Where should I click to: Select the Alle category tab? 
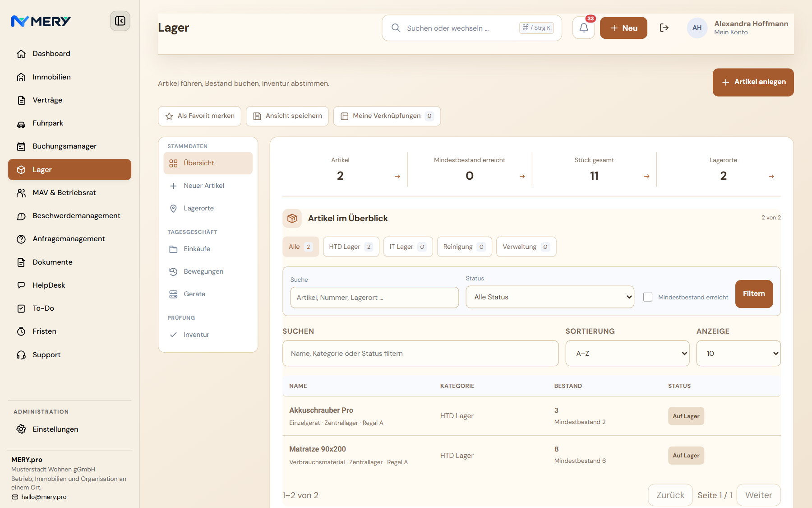(x=300, y=247)
